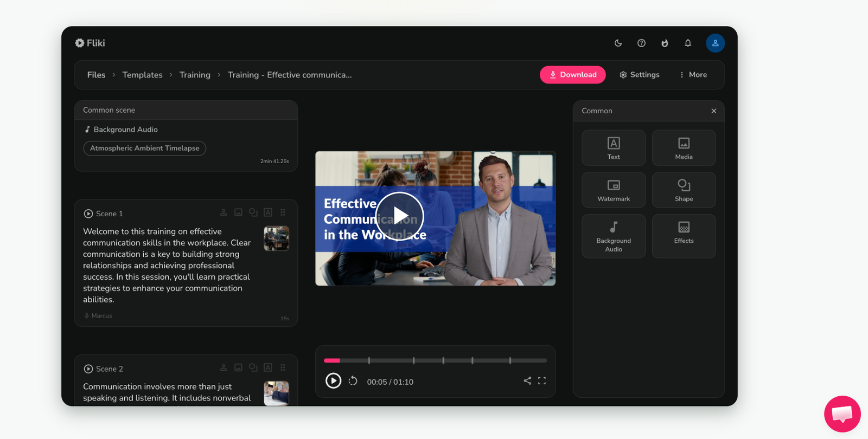Viewport: 868px width, 439px height.
Task: Open Effects in the Common panel
Action: [684, 233]
